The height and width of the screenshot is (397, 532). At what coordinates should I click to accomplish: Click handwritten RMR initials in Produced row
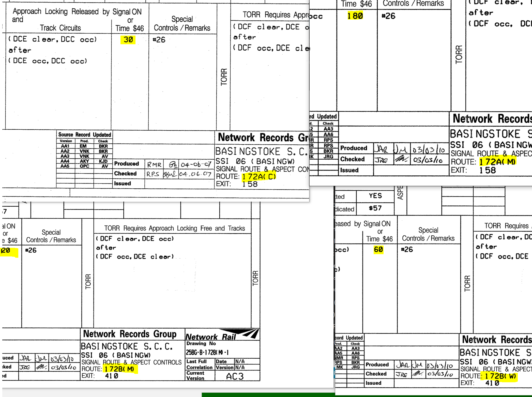coord(154,165)
